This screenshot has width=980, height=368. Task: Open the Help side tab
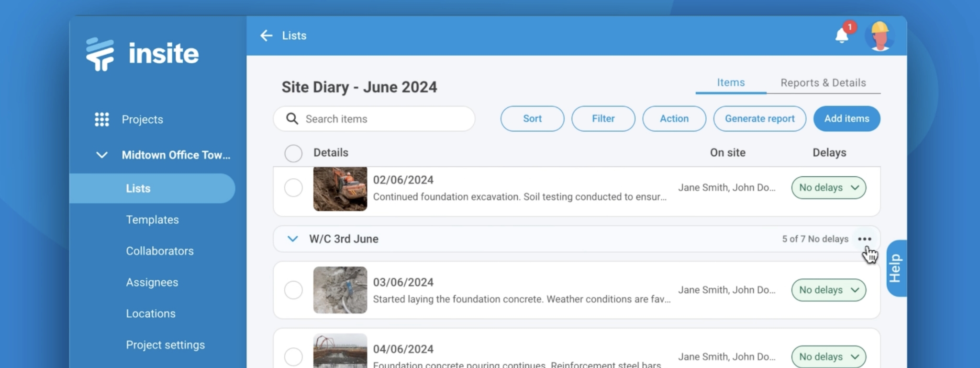(895, 268)
